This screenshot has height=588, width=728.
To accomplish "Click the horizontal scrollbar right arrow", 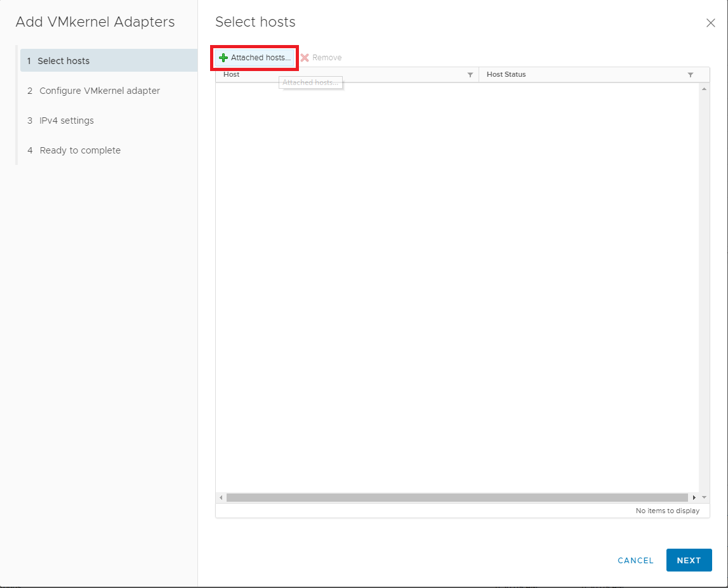I will pos(694,498).
